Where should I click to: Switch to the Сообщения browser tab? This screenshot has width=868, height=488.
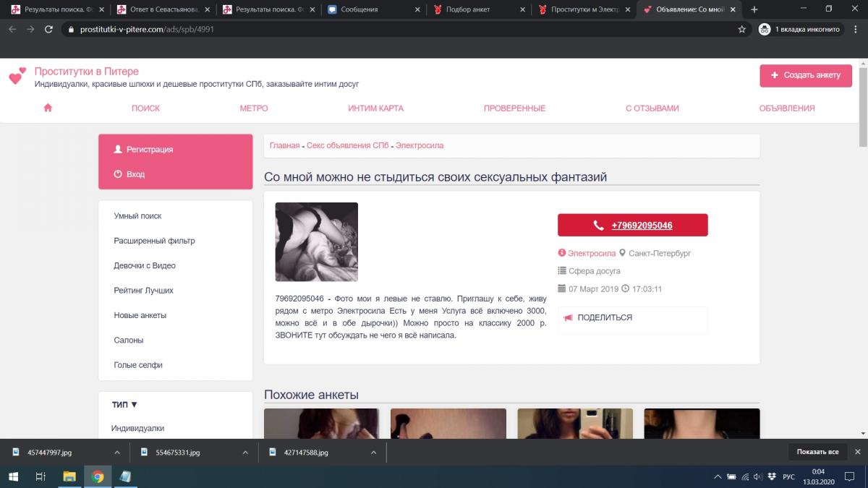(373, 9)
